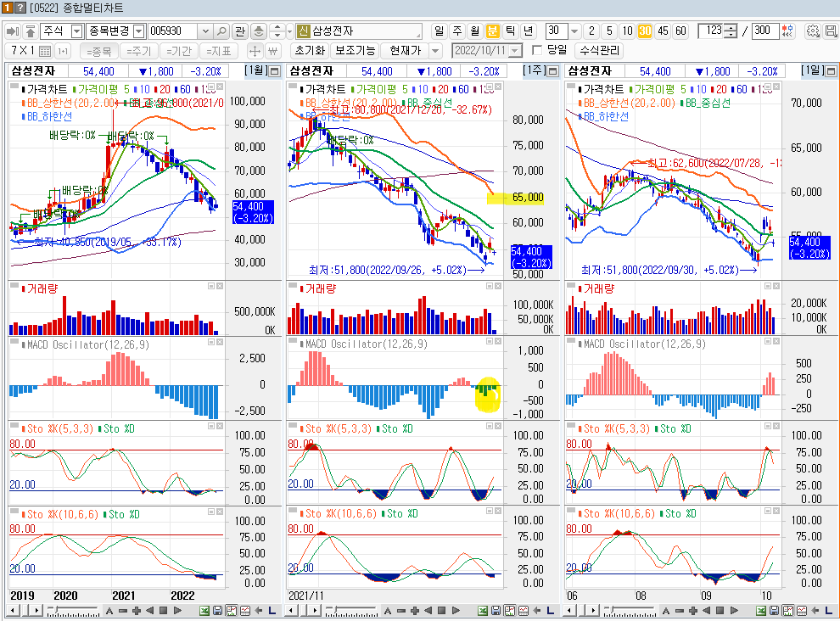Click the =주기 period sync button
The height and width of the screenshot is (621, 840).
point(139,52)
